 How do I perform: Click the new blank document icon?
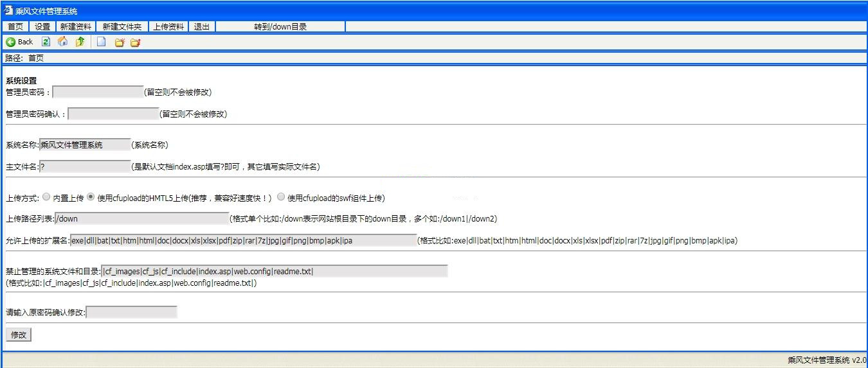[x=101, y=42]
